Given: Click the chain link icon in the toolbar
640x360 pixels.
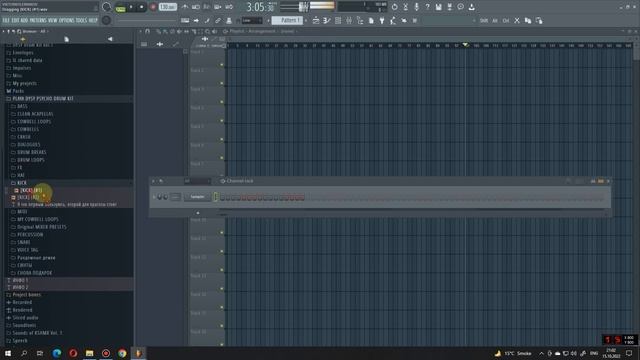Looking at the screenshot, I should point(218,20).
